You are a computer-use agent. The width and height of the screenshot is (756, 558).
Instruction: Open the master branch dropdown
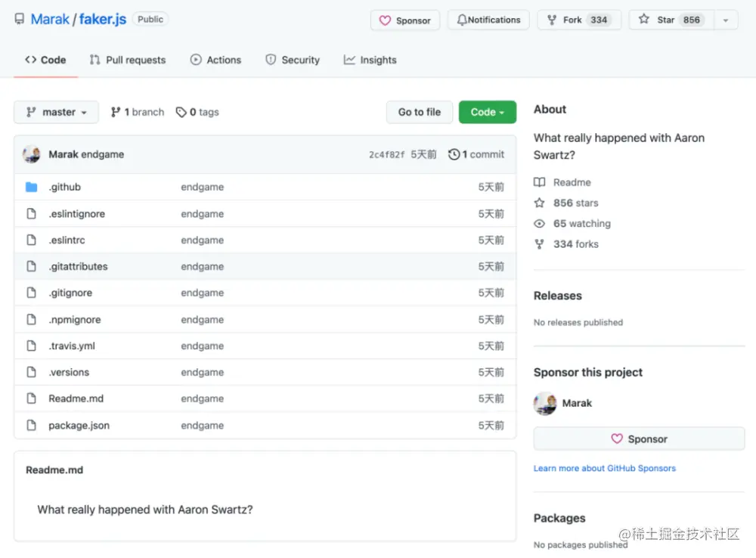pos(57,112)
